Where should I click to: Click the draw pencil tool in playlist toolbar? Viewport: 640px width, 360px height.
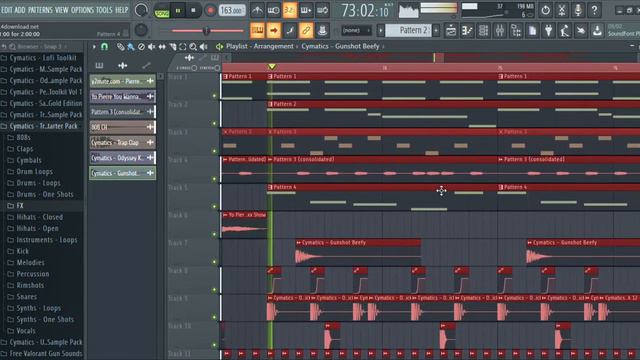click(120, 47)
